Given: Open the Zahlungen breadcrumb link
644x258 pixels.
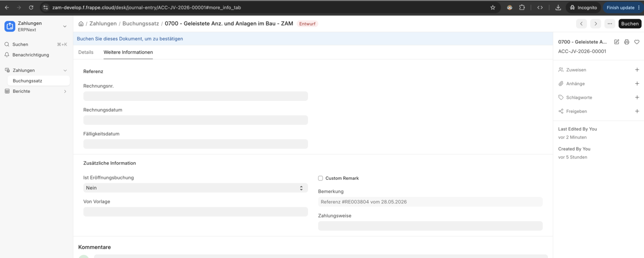Looking at the screenshot, I should [x=103, y=23].
